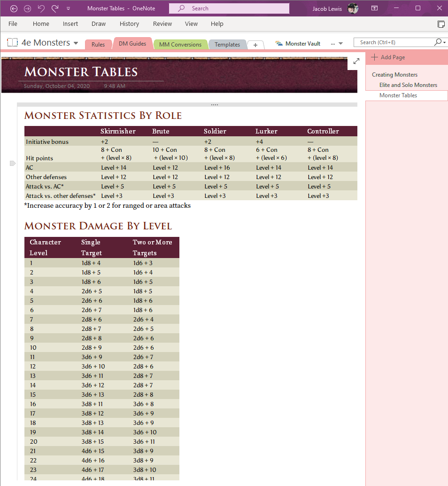Click the paragraph handle beside Hit points row

tap(12, 164)
